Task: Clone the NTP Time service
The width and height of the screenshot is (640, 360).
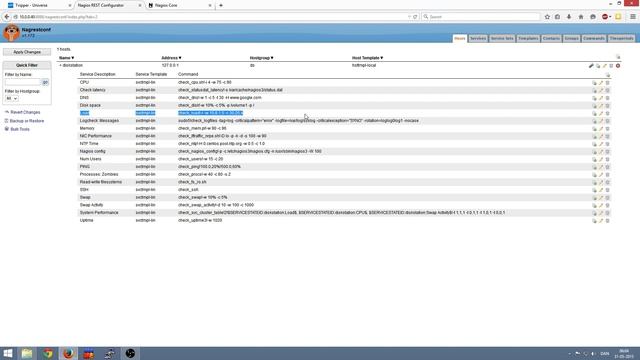Action: 594,144
